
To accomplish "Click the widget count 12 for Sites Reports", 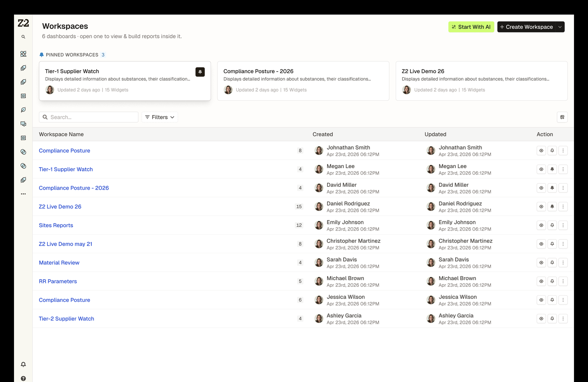I will click(299, 225).
